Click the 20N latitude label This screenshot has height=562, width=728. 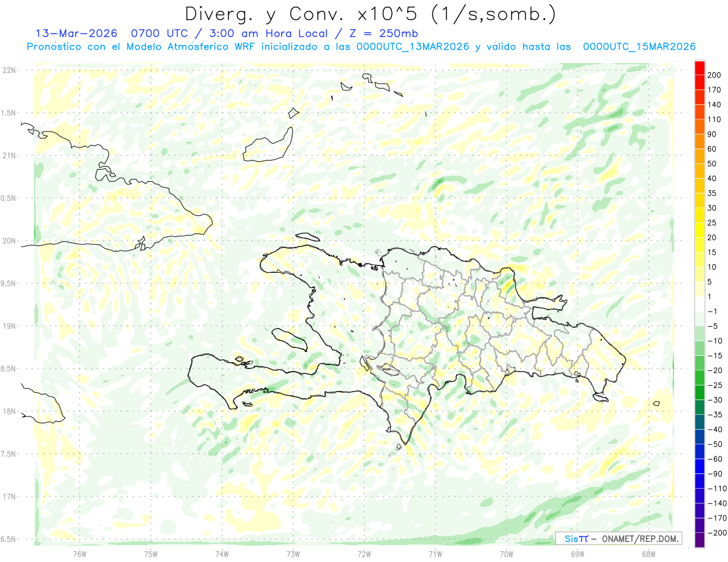pyautogui.click(x=8, y=241)
